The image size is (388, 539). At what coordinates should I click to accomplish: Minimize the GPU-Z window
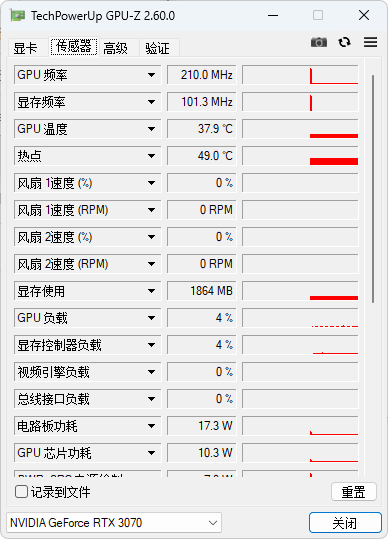click(273, 15)
